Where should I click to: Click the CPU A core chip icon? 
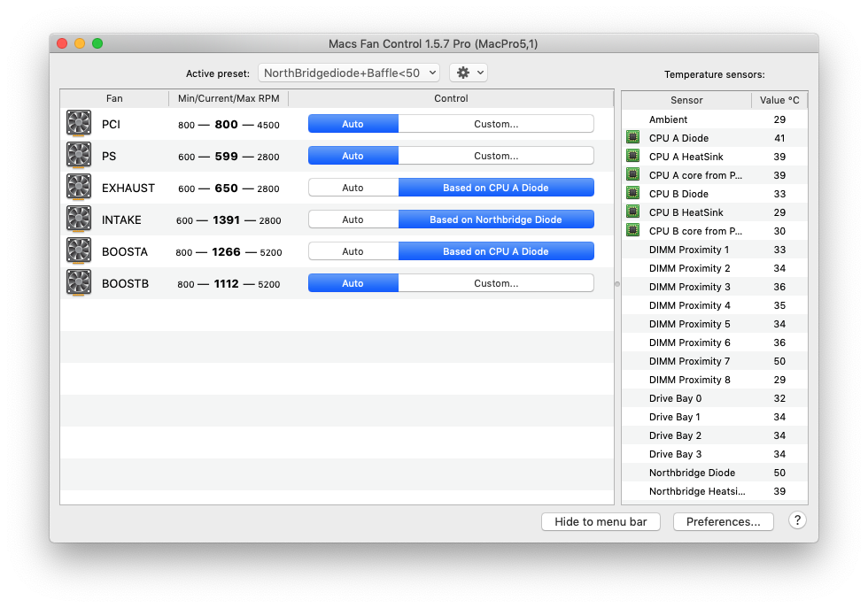pyautogui.click(x=632, y=175)
